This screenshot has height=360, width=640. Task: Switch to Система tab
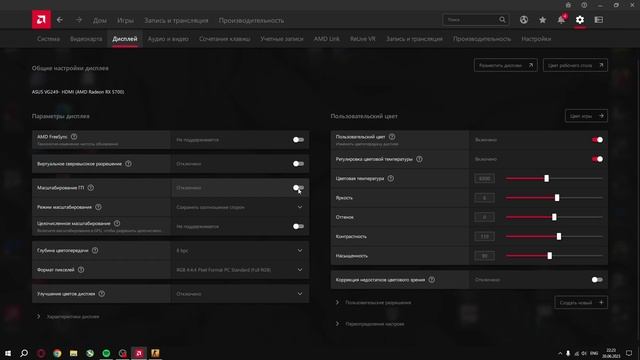pyautogui.click(x=48, y=39)
